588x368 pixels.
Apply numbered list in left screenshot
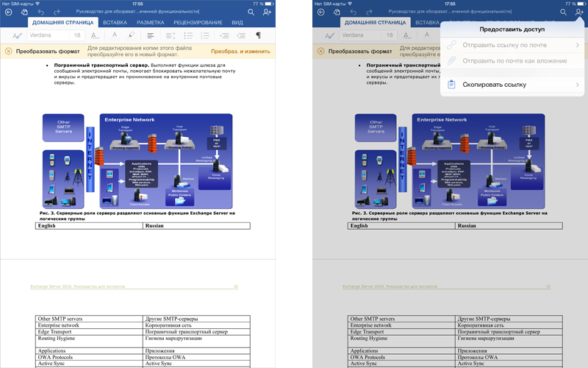pos(205,35)
